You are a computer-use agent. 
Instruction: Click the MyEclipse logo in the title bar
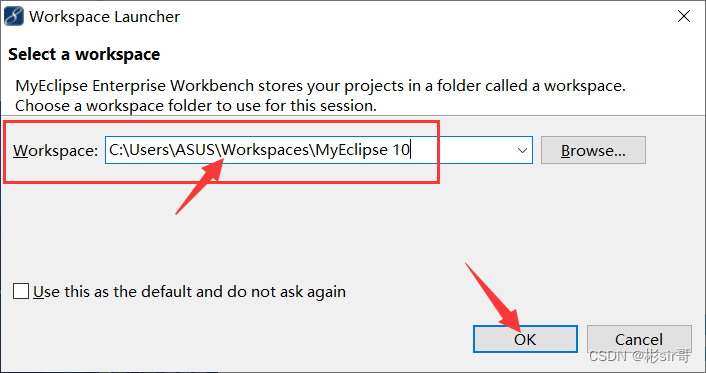tap(14, 16)
